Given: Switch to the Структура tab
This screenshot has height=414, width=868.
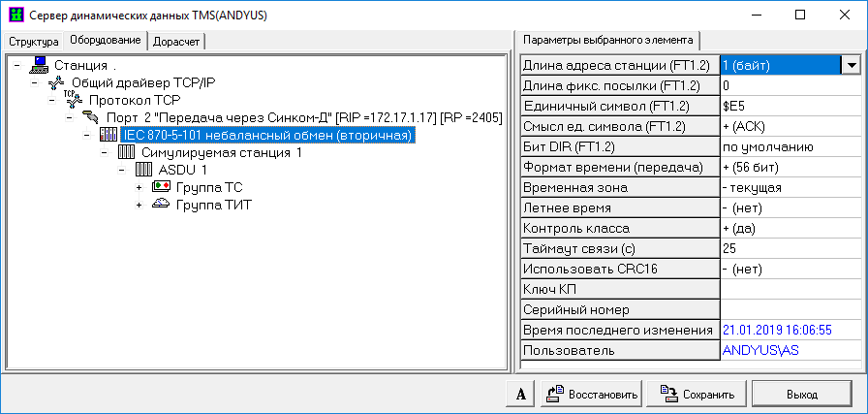Looking at the screenshot, I should [x=34, y=41].
